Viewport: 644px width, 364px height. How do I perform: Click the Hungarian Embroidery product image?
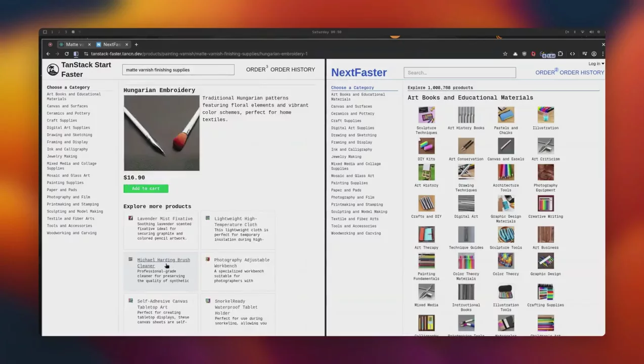point(162,133)
